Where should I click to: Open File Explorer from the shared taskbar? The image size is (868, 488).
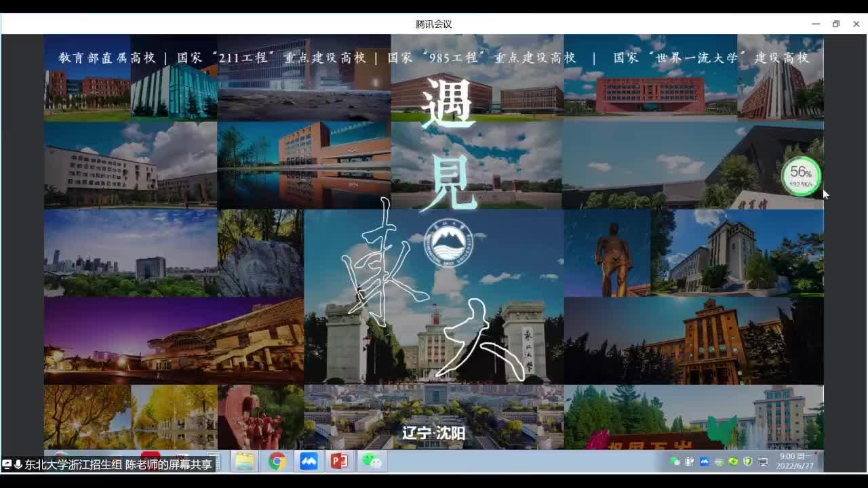245,462
